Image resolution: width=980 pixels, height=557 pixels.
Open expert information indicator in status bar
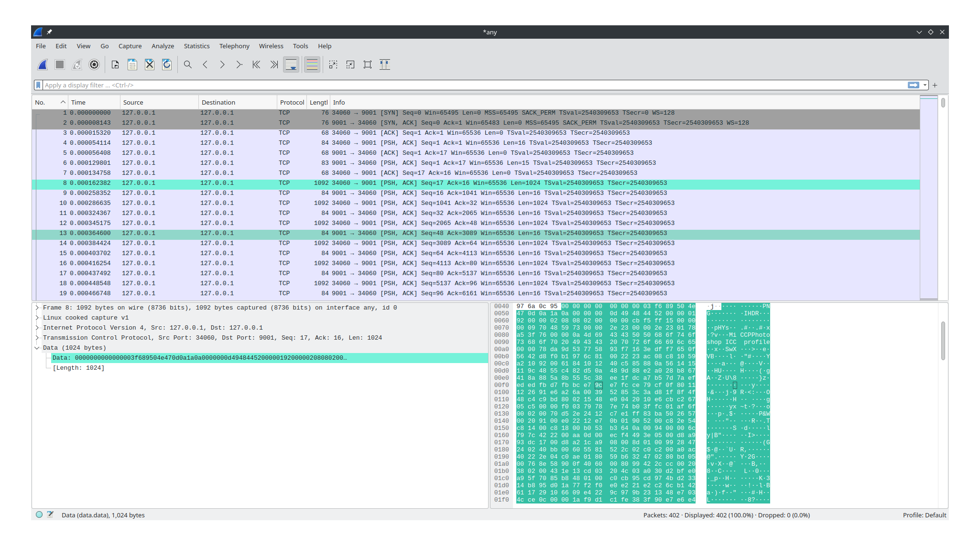39,514
